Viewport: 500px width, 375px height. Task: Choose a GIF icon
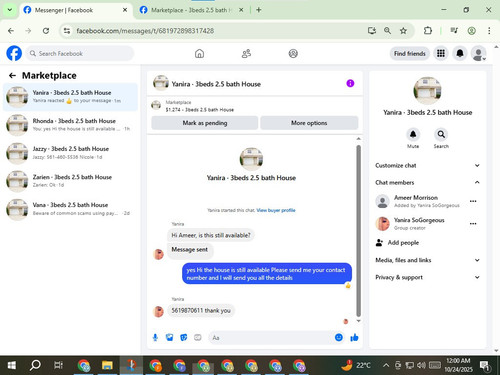[x=198, y=338]
